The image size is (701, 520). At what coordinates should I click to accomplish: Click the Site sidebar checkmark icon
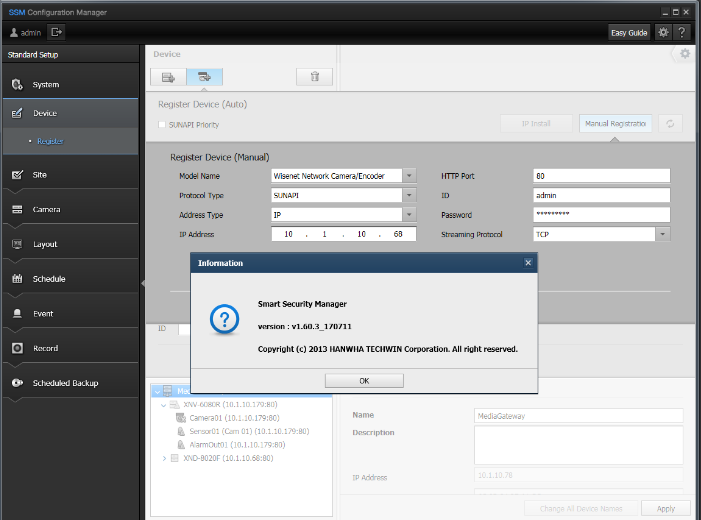[17, 175]
